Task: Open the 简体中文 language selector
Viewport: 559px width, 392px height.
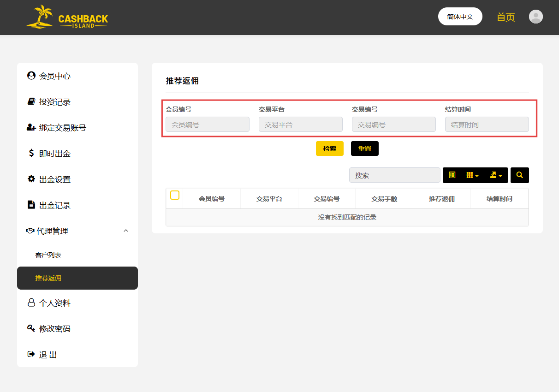Action: [x=460, y=17]
